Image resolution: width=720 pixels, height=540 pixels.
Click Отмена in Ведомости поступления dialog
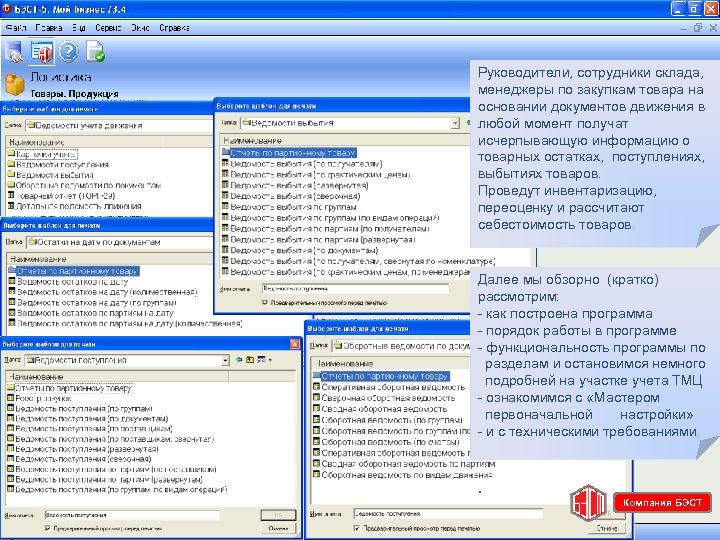pyautogui.click(x=278, y=529)
